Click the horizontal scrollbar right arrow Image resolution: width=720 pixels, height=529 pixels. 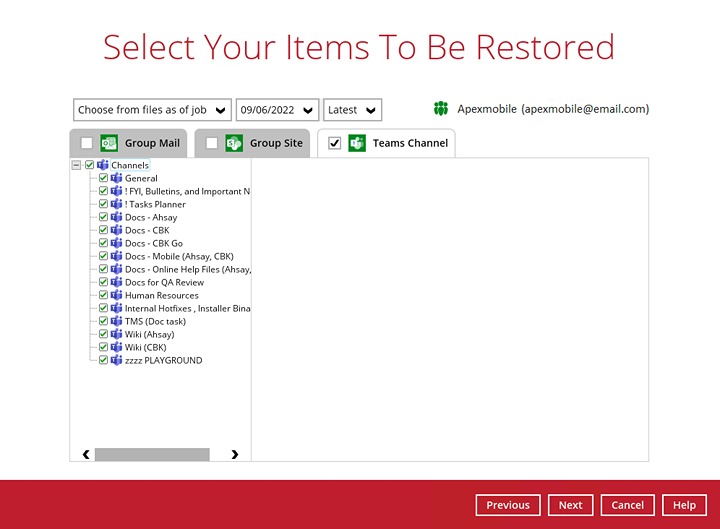point(235,454)
